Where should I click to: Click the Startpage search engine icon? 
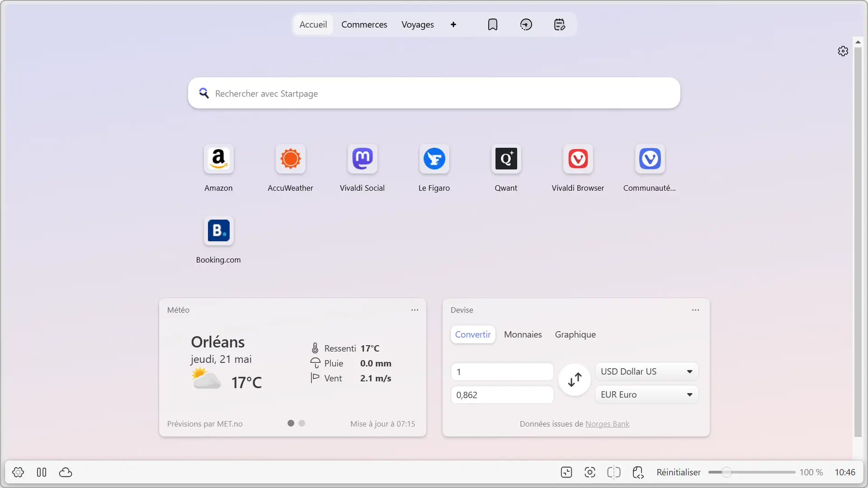(x=204, y=93)
